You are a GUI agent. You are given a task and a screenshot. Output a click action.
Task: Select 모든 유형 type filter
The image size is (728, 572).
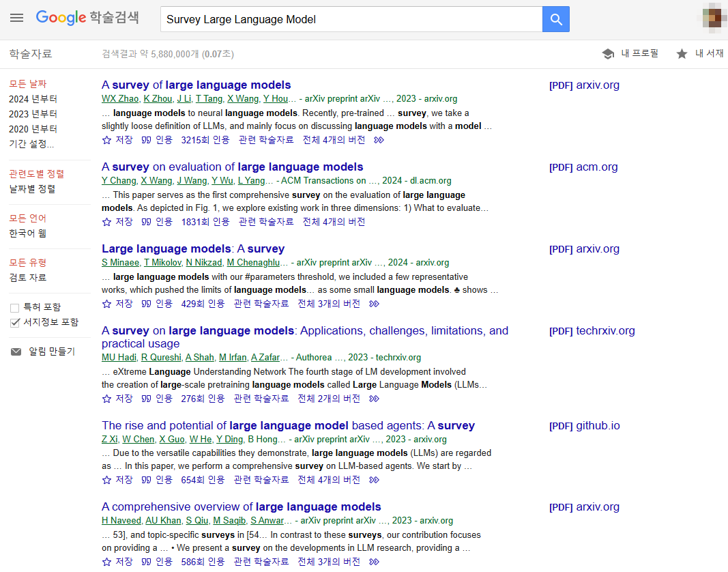pyautogui.click(x=28, y=263)
